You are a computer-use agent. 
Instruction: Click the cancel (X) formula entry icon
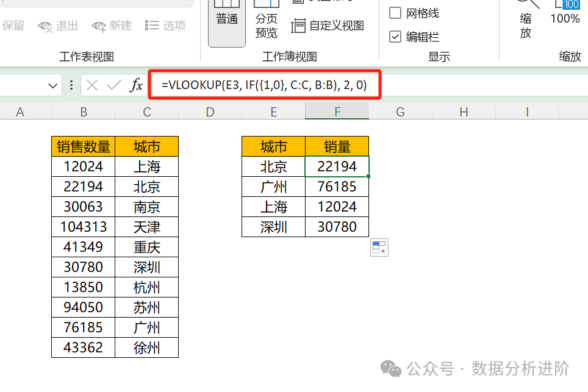click(x=92, y=85)
